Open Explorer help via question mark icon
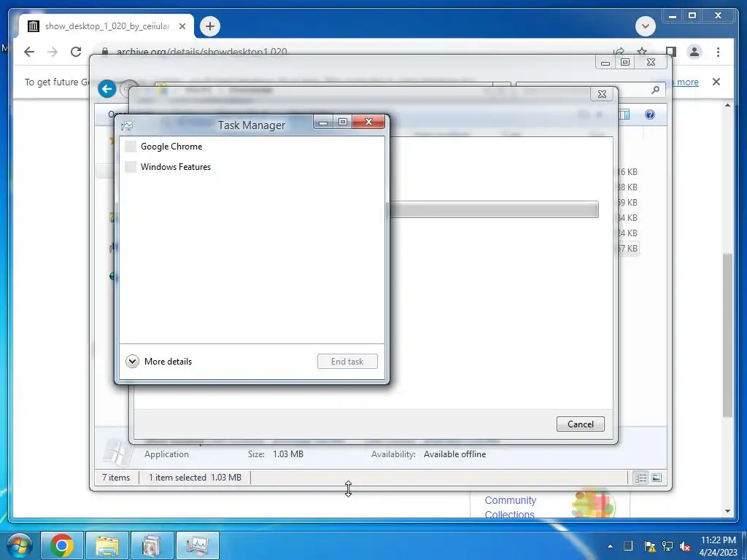Viewport: 747px width, 560px height. (650, 114)
